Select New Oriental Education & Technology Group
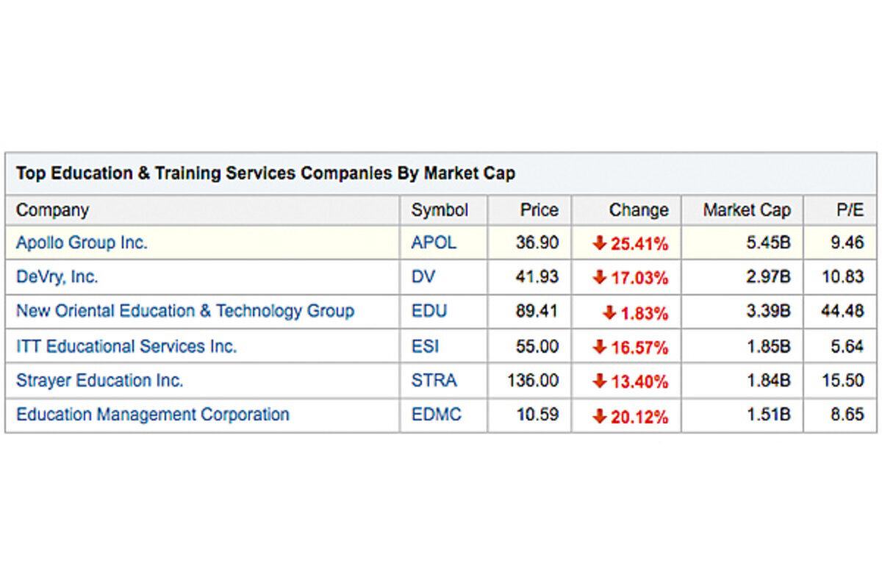The image size is (882, 588). (185, 311)
